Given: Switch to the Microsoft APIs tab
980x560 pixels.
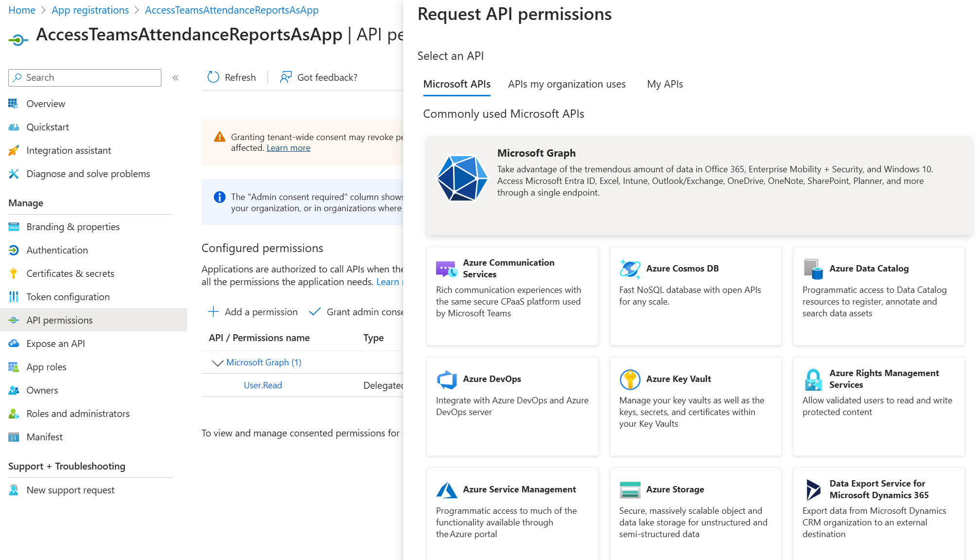Looking at the screenshot, I should pos(456,84).
